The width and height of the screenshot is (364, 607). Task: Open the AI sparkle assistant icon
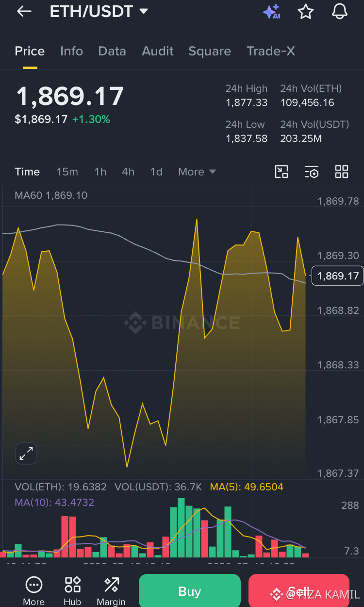271,12
